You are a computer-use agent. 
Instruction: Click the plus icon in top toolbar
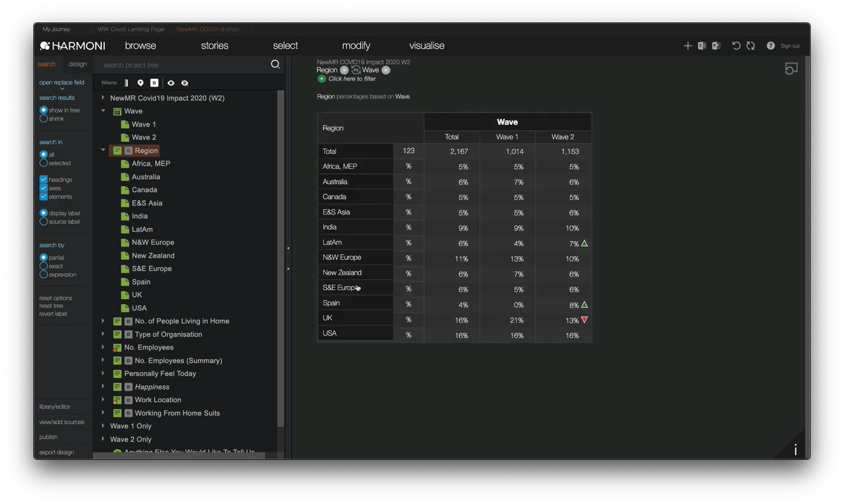click(688, 45)
